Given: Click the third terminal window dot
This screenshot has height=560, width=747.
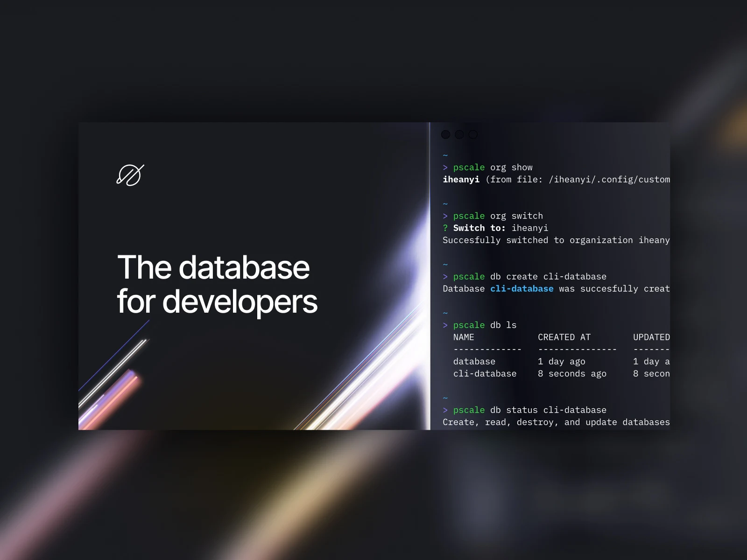Looking at the screenshot, I should [x=473, y=134].
